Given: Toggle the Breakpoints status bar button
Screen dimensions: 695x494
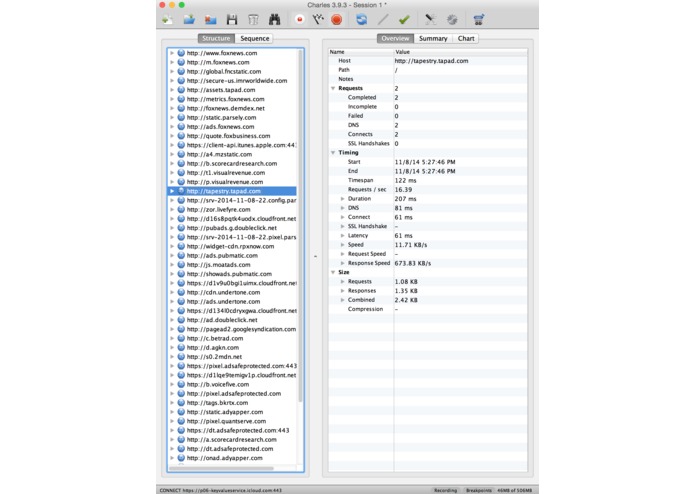Looking at the screenshot, I should tap(479, 490).
